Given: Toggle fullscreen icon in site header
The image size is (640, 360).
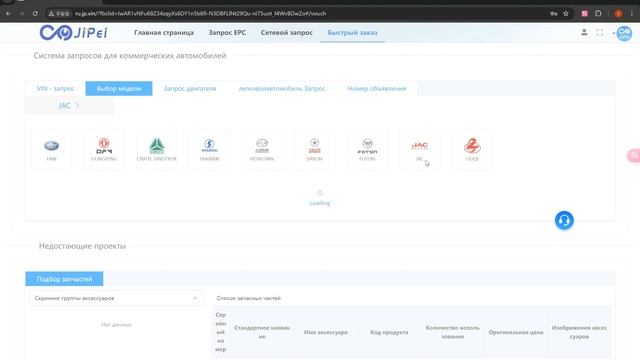Looking at the screenshot, I should tap(600, 33).
